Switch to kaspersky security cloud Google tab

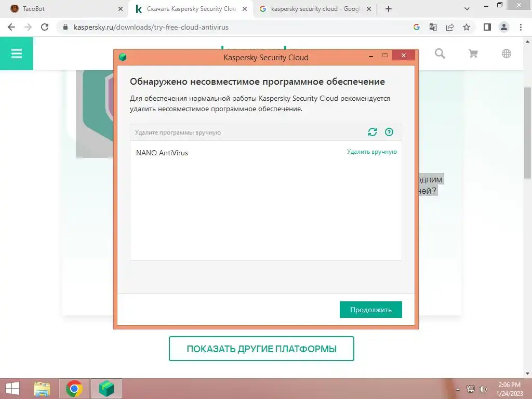click(x=315, y=9)
